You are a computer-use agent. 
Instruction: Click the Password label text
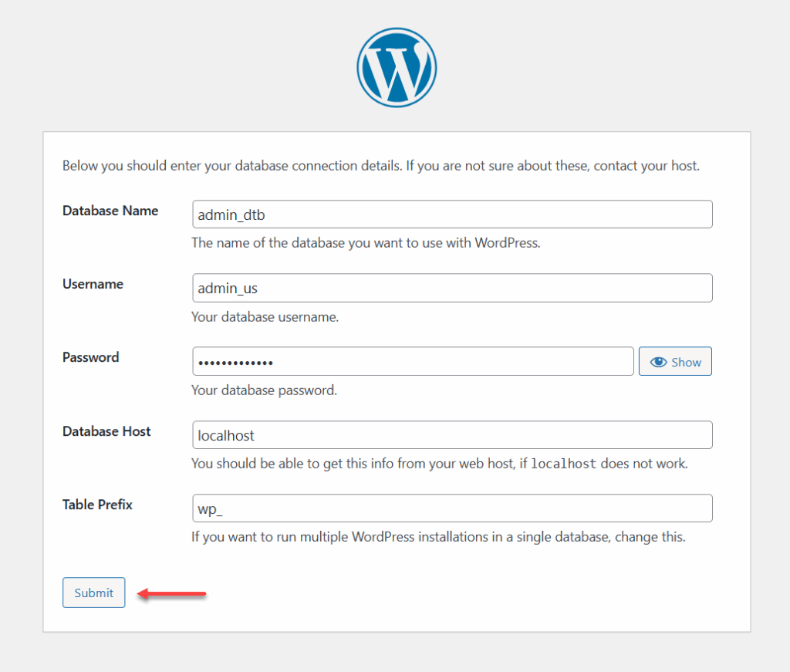pos(89,356)
